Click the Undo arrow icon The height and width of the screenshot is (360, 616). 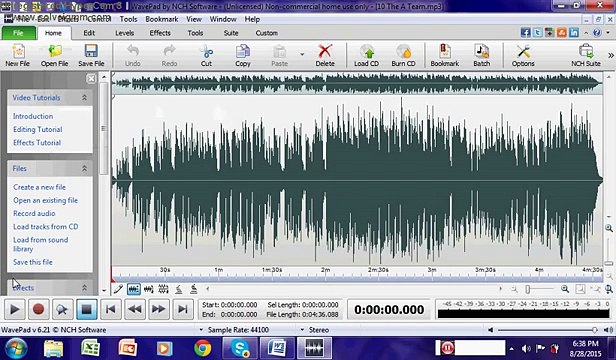tap(133, 55)
